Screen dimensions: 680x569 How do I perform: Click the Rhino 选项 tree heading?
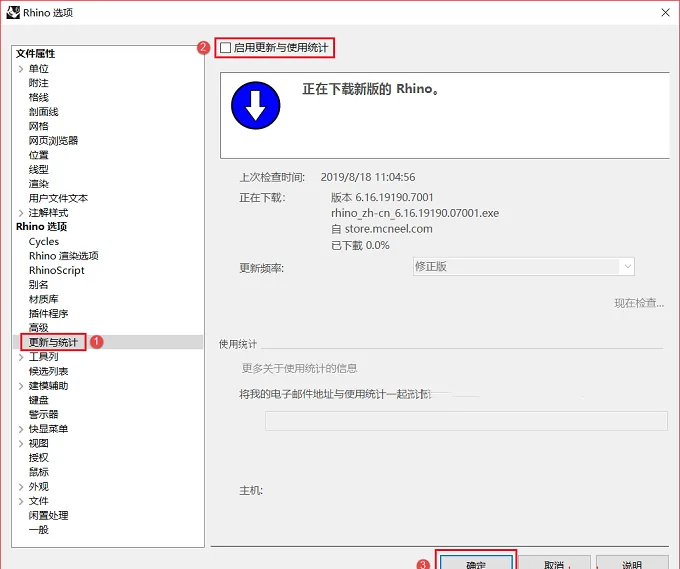tap(42, 227)
